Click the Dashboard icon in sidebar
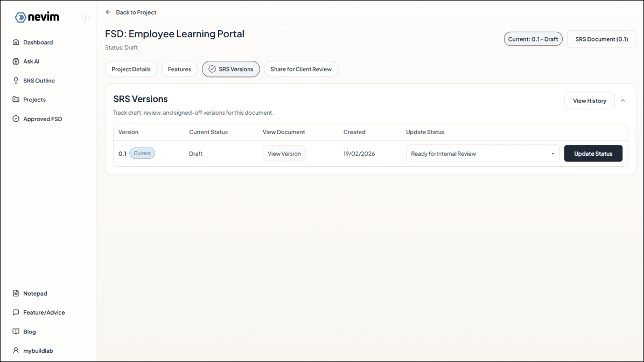This screenshot has width=644, height=362. pos(16,43)
